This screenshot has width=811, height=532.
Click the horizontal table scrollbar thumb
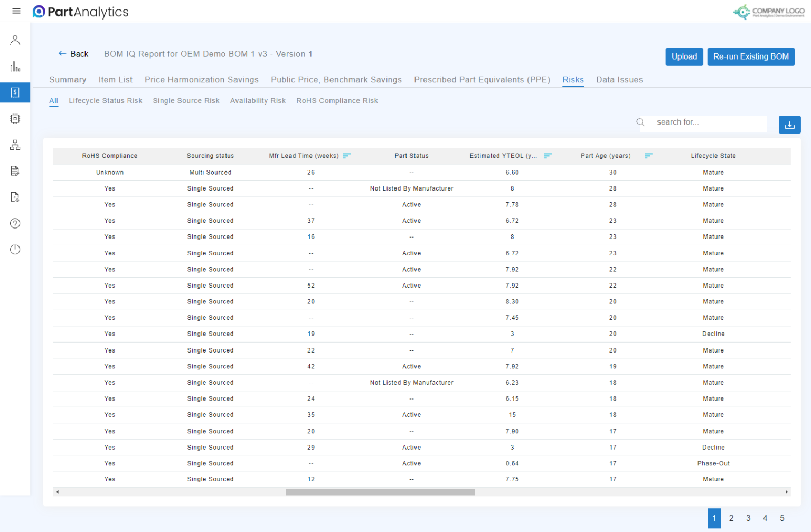pyautogui.click(x=380, y=492)
